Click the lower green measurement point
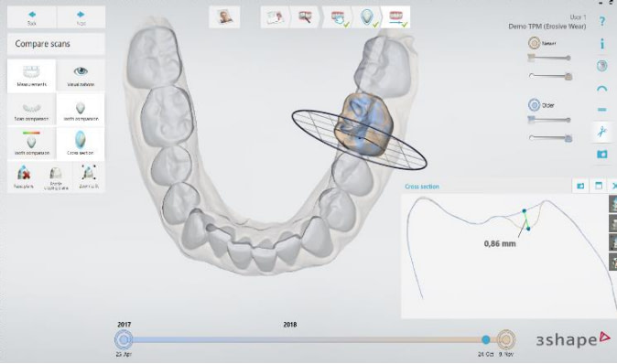This screenshot has height=364, width=617. click(x=528, y=229)
